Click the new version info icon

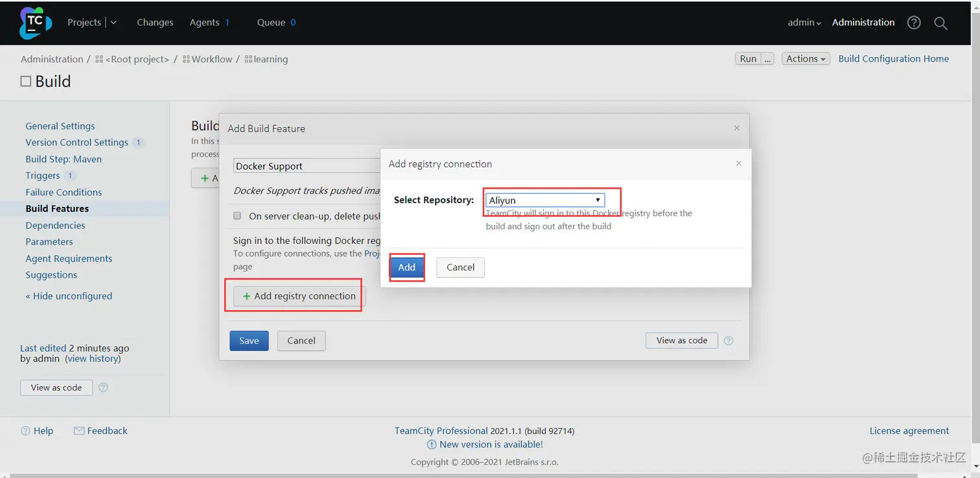pyautogui.click(x=432, y=444)
